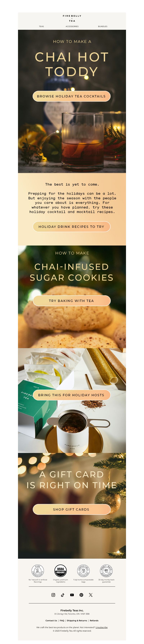Click the Pure Ingredients badge icon
This screenshot has height=644, width=144.
[x=38, y=571]
